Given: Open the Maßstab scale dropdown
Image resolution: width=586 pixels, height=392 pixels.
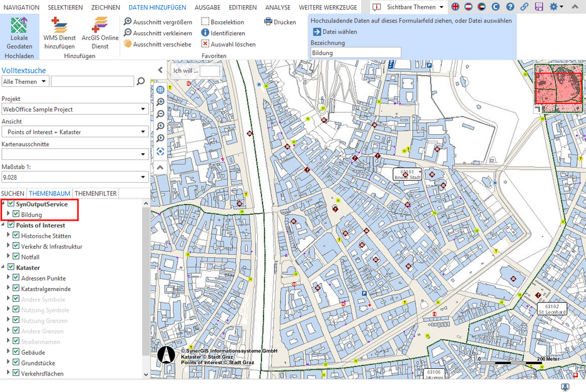Looking at the screenshot, I should coord(143,177).
